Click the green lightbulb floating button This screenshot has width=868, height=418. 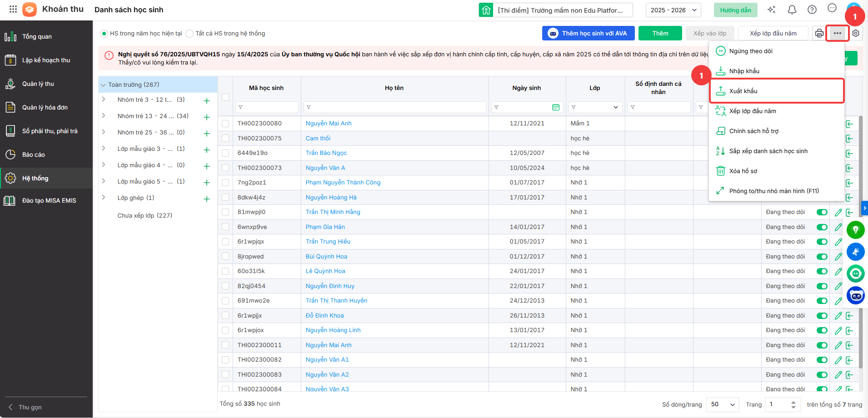(856, 230)
